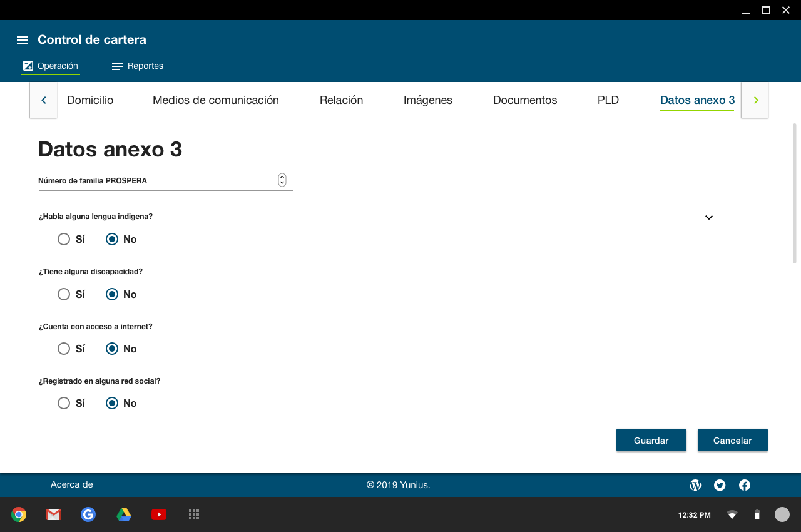Open the Reportes menu item
801x532 pixels.
pos(138,66)
